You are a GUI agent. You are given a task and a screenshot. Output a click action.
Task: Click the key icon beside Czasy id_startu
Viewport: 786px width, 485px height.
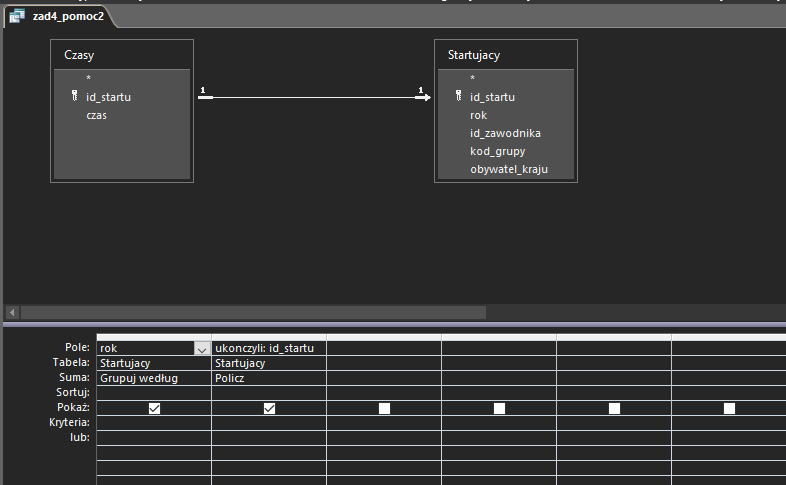pyautogui.click(x=75, y=96)
